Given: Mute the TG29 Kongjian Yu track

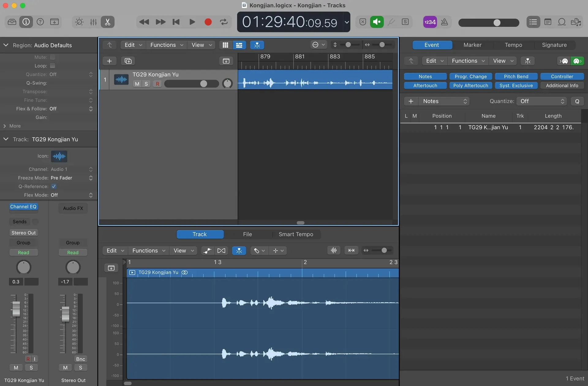Looking at the screenshot, I should coord(137,84).
